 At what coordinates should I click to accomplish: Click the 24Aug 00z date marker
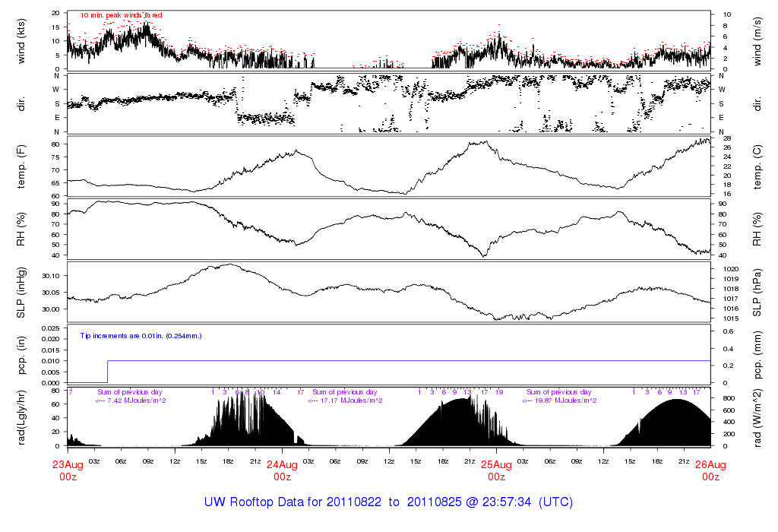(282, 470)
